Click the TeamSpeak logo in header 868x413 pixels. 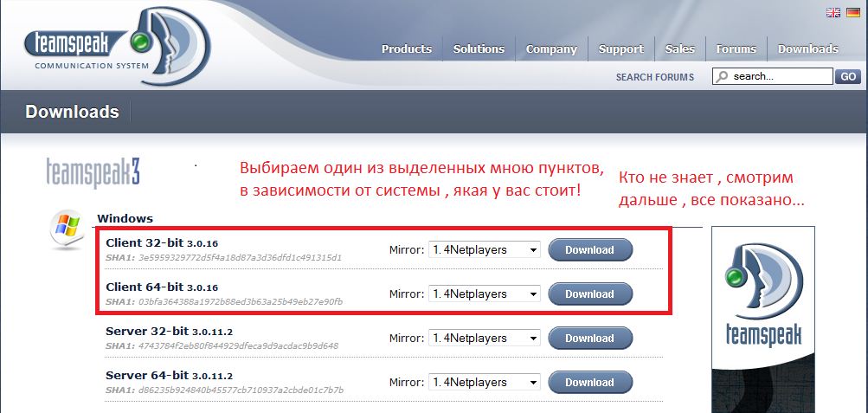pyautogui.click(x=118, y=47)
